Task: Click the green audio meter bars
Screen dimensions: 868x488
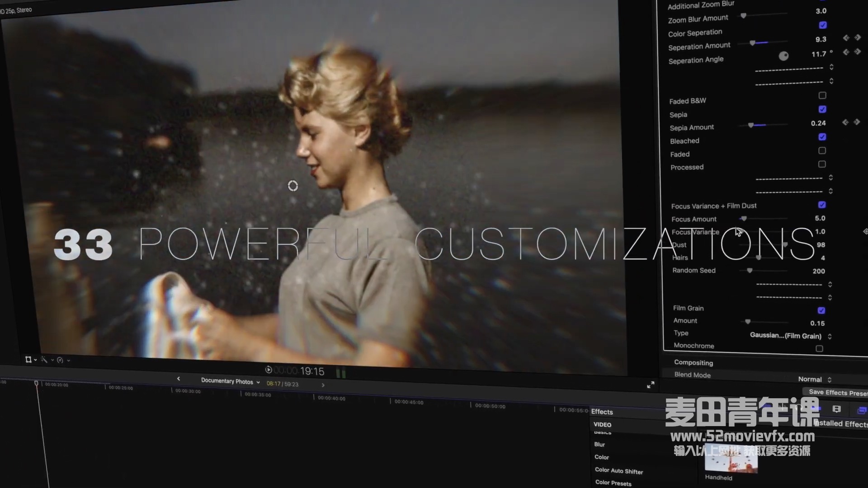Action: [x=341, y=373]
